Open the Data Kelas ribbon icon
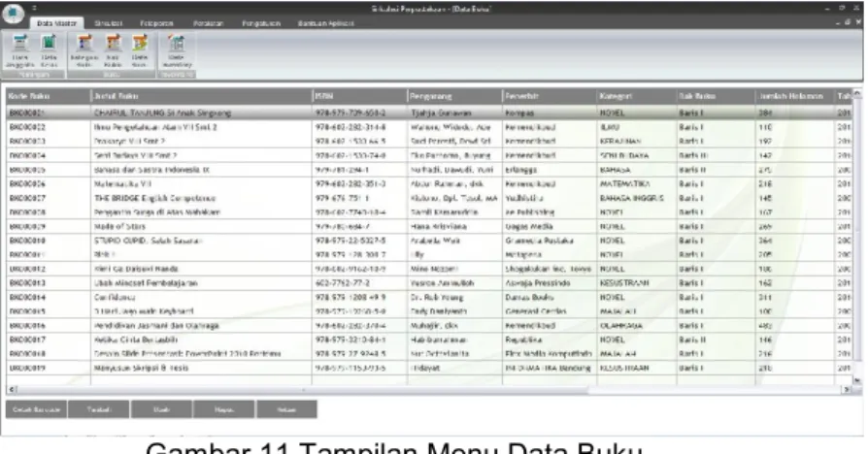Image resolution: width=868 pixels, height=454 pixels. tap(49, 50)
